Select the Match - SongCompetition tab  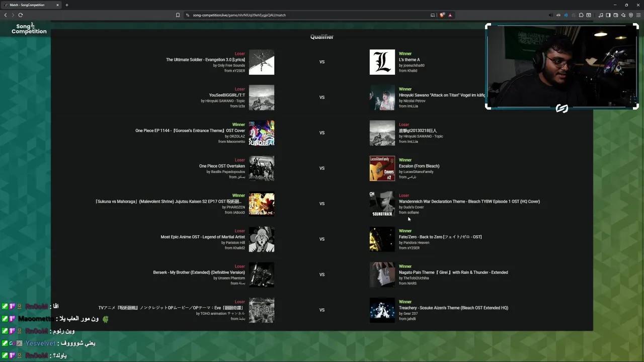(x=31, y=5)
